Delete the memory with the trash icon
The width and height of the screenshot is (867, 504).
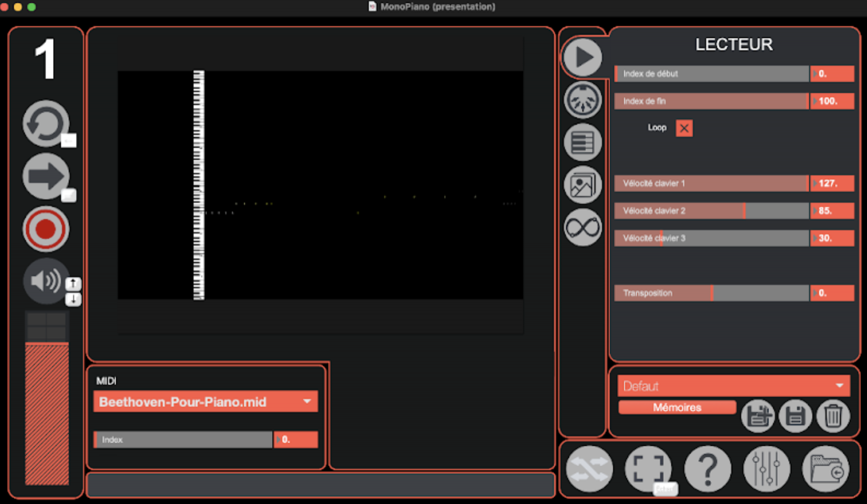coord(833,416)
